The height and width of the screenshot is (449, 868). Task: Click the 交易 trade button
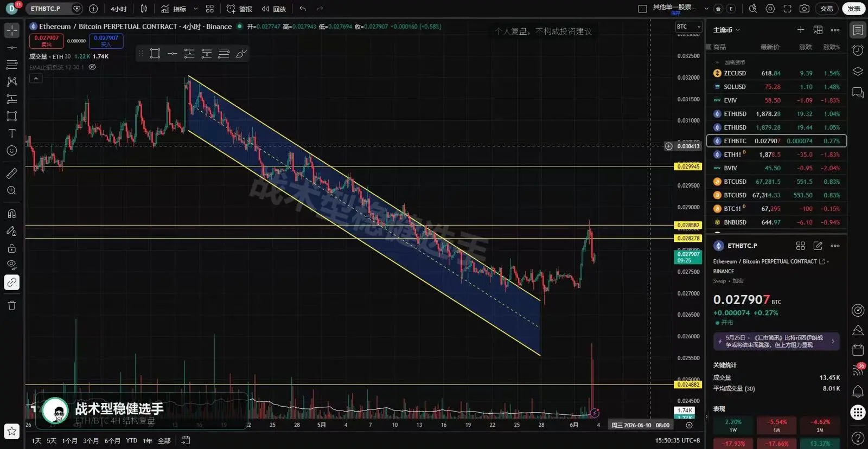click(826, 9)
